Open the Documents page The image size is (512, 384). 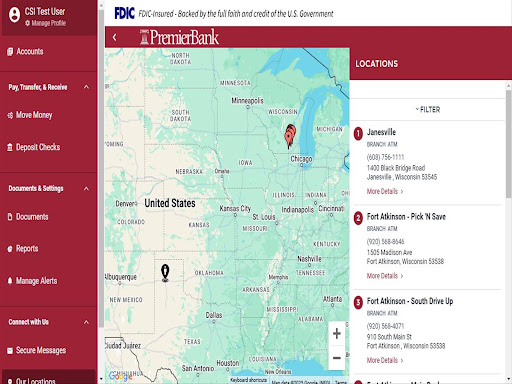(28, 217)
